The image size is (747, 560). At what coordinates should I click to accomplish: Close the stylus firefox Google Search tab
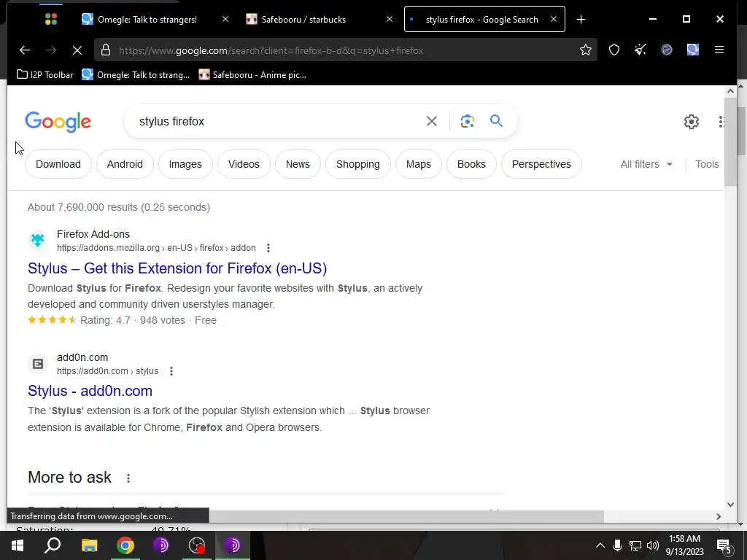[553, 19]
